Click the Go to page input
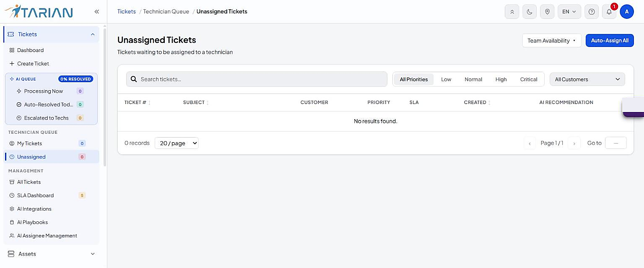Image resolution: width=644 pixels, height=268 pixels. tap(616, 143)
